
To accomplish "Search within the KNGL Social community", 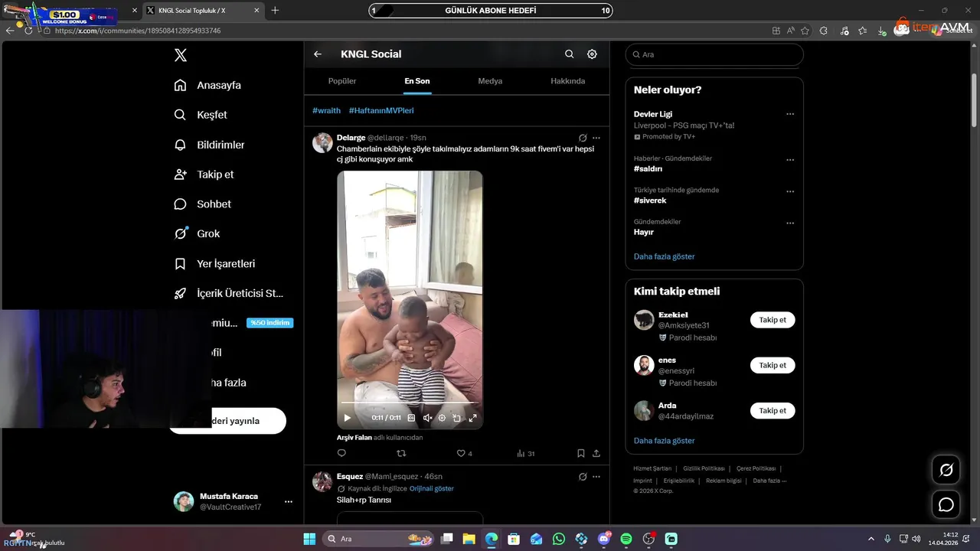I will tap(569, 54).
